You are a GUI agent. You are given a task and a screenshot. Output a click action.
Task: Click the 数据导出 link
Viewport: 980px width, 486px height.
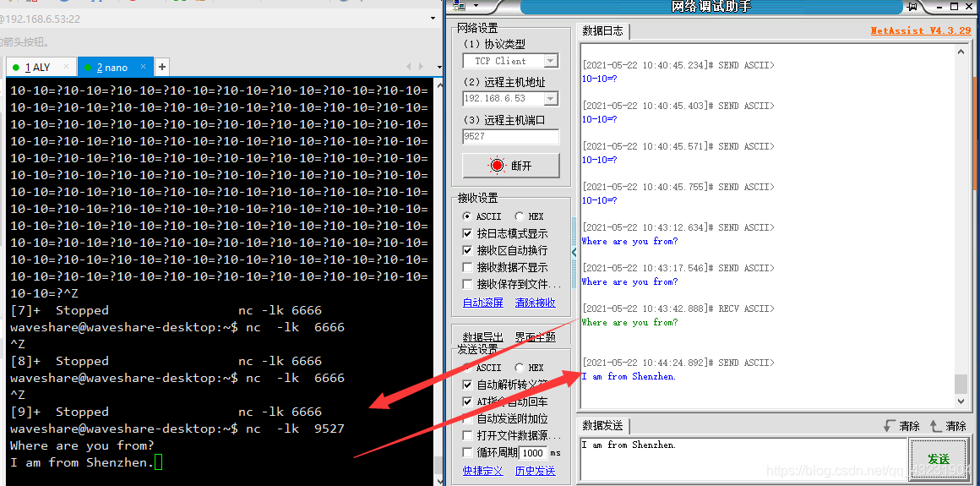tap(483, 336)
